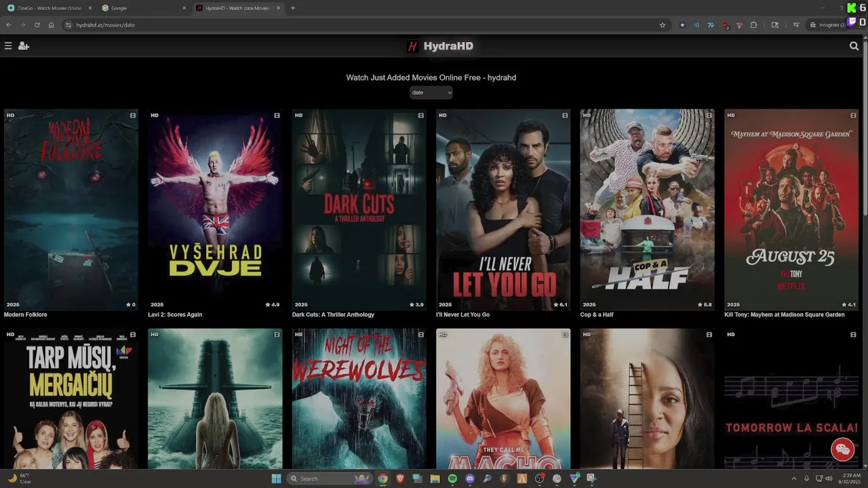This screenshot has height=488, width=868.
Task: Open Spotify from the taskbar
Action: tap(452, 479)
